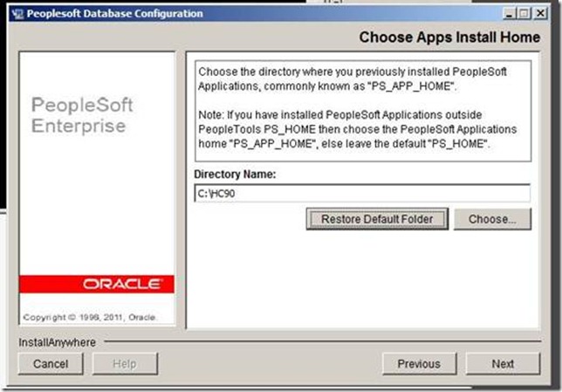Viewport: 562px width, 392px height.
Task: Click the 'PeopleSoft Enterprise' branding text
Action: (x=82, y=115)
